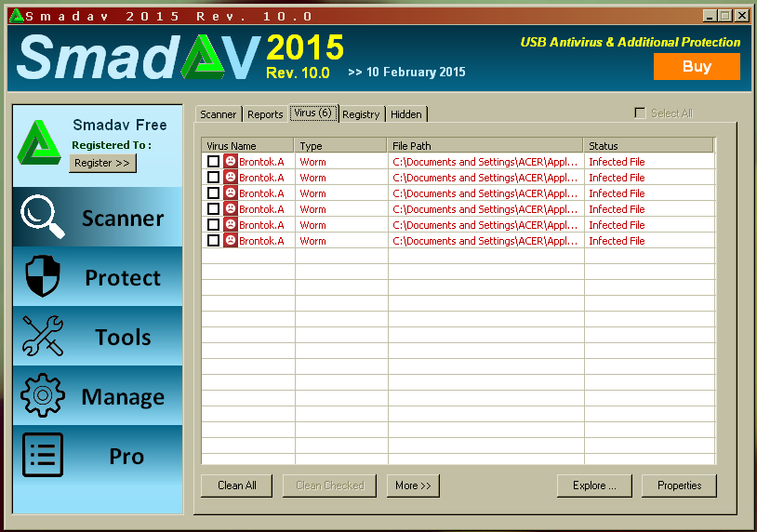Expand the More >> options button
This screenshot has width=757, height=532.
(x=413, y=485)
